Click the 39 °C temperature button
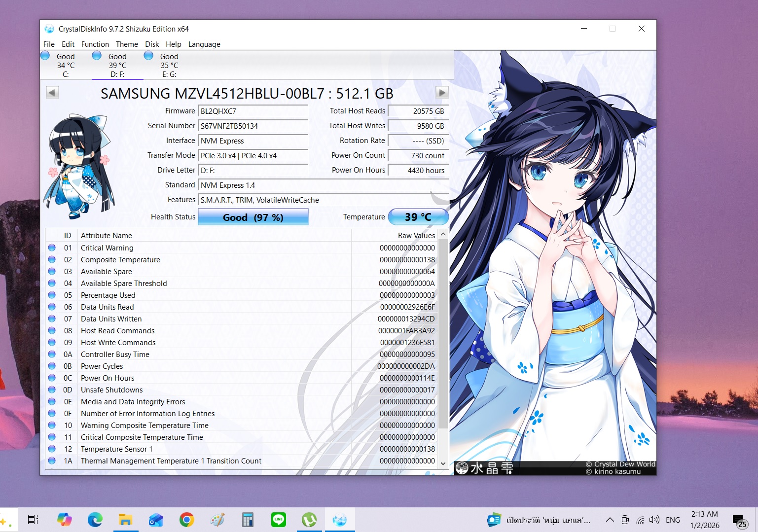The image size is (758, 532). [418, 217]
